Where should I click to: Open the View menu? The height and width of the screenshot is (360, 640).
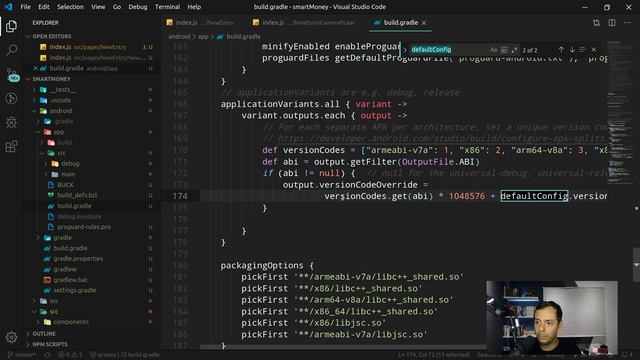point(98,7)
